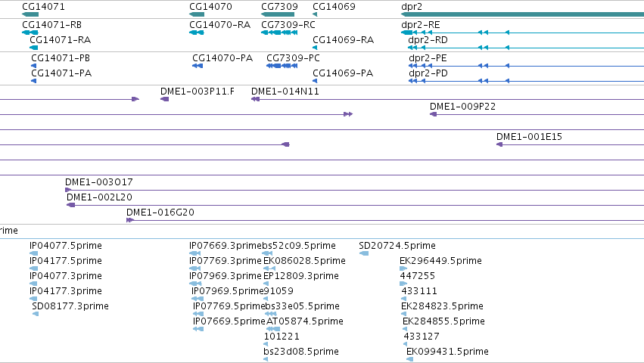Open the CG14069-RA transcript label
This screenshot has height=363, width=644.
pyautogui.click(x=344, y=40)
